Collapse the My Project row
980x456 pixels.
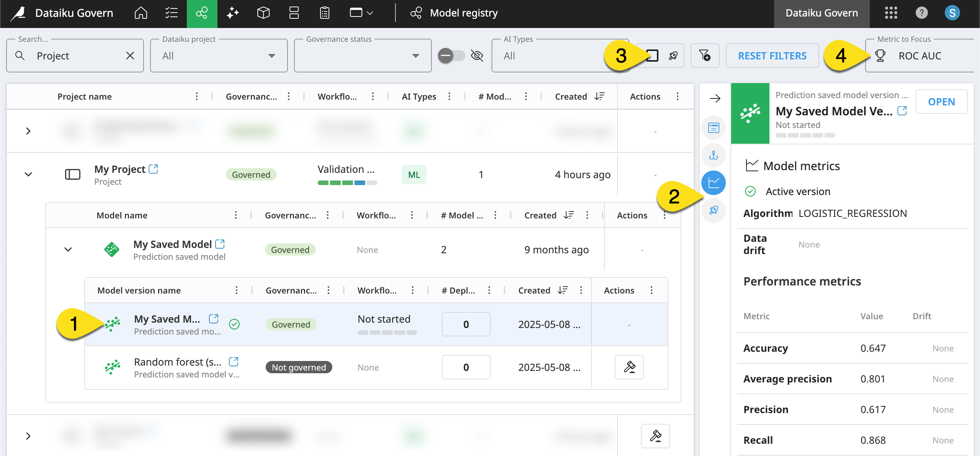pyautogui.click(x=28, y=174)
